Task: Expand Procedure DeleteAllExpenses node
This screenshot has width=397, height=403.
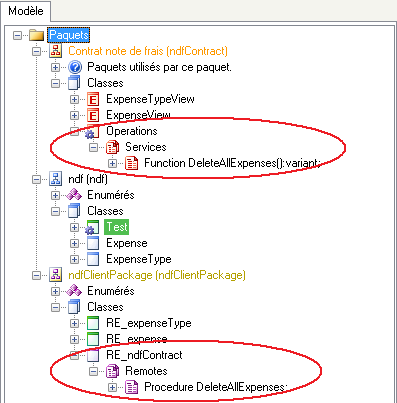Action: [x=113, y=387]
